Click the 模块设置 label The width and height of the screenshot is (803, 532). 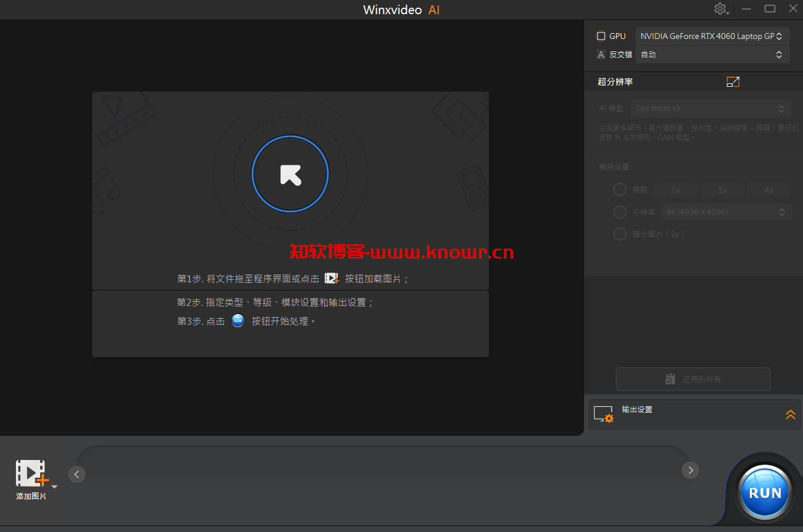[614, 167]
